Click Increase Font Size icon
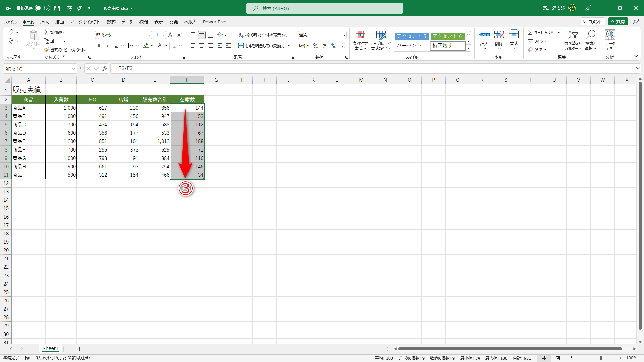This screenshot has height=362, width=644. [x=171, y=35]
